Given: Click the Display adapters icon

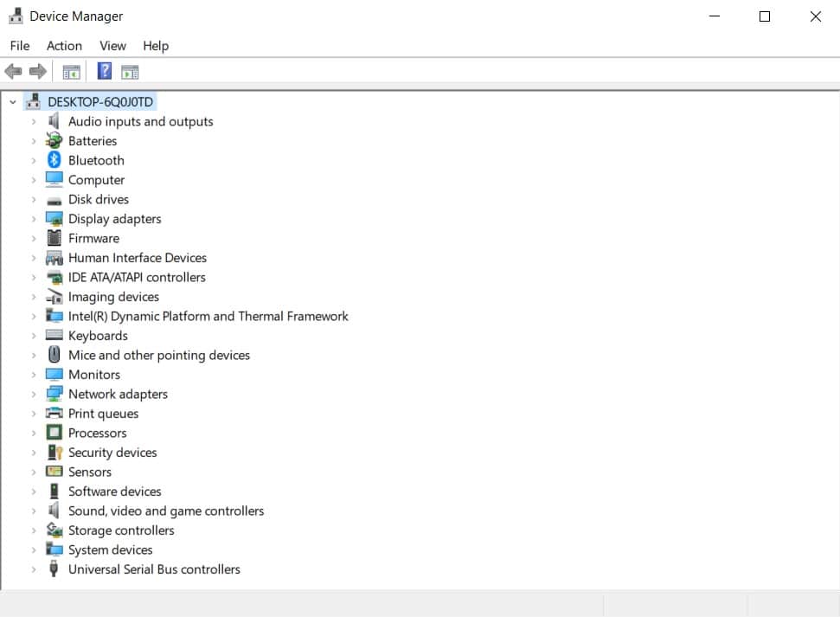Looking at the screenshot, I should (54, 218).
